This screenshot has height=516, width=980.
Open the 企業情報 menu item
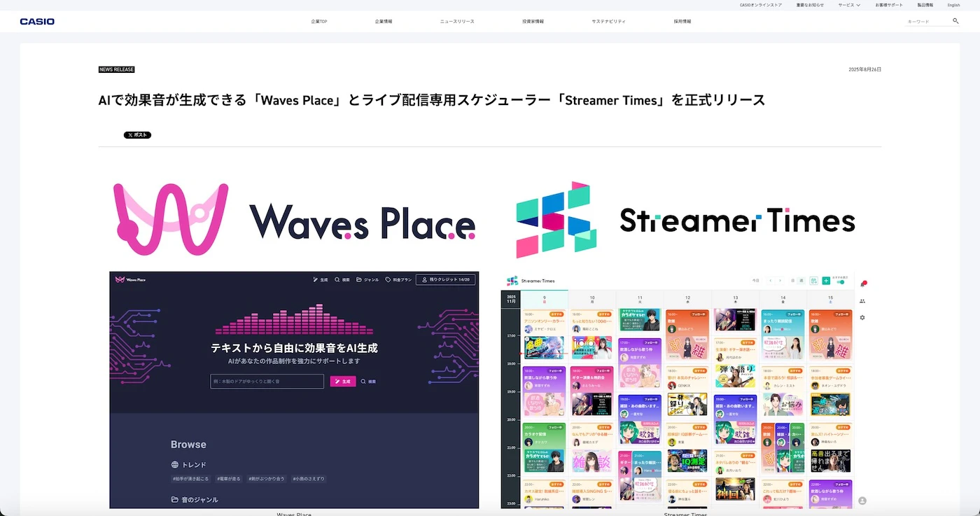[384, 22]
